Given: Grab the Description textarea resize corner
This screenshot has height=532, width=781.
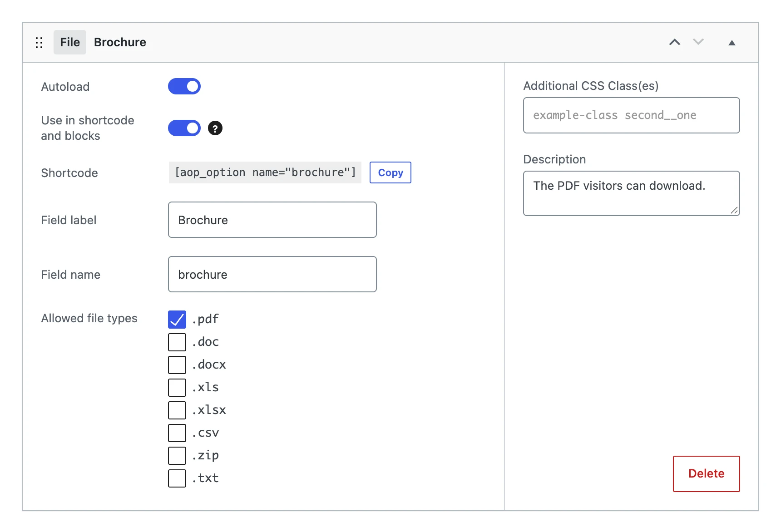Looking at the screenshot, I should (735, 211).
